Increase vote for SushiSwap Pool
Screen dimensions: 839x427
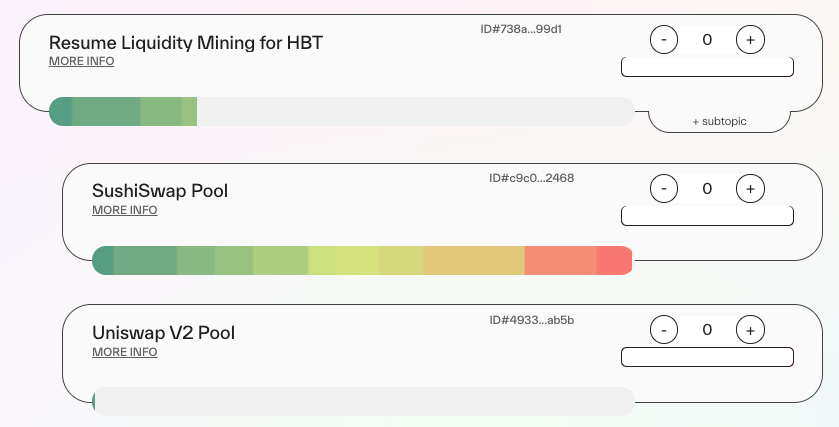(x=750, y=188)
